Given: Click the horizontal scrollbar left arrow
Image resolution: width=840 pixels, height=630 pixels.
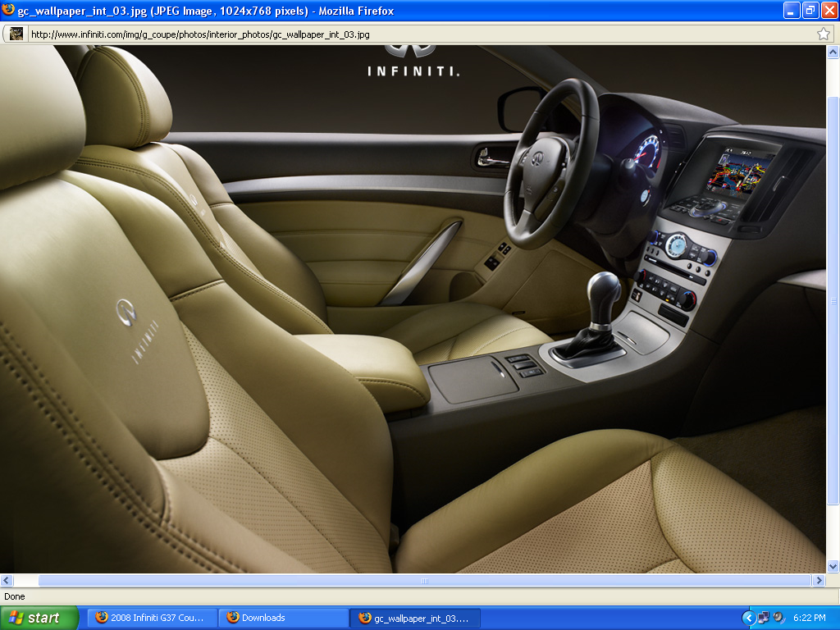Looking at the screenshot, I should (7, 580).
